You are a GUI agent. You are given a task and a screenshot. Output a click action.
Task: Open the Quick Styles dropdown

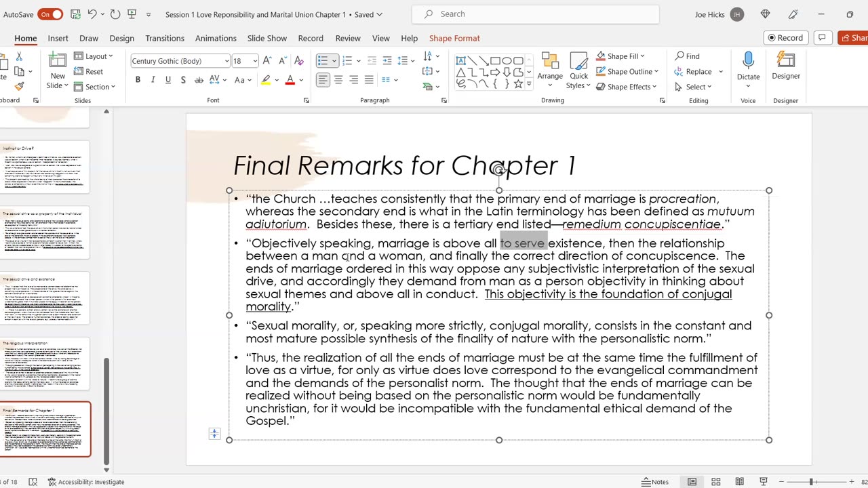[578, 70]
